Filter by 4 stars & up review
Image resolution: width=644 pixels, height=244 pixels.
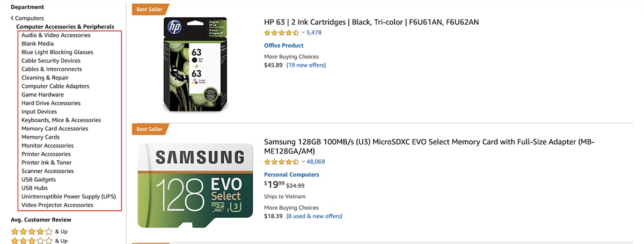pyautogui.click(x=32, y=232)
